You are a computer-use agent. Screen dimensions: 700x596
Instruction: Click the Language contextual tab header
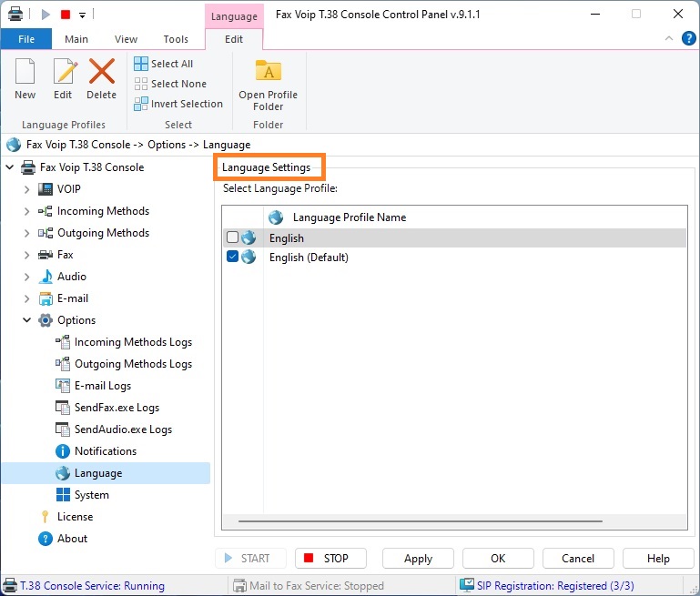[234, 16]
